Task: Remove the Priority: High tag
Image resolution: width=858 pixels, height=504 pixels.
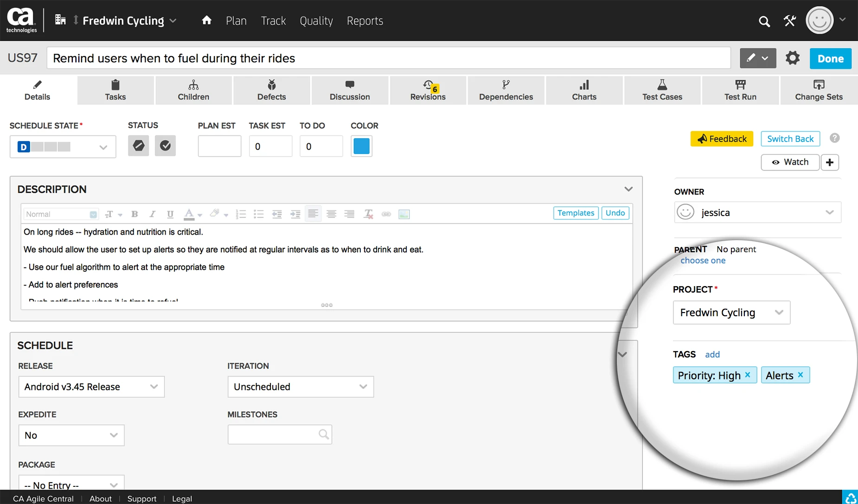Action: point(748,375)
